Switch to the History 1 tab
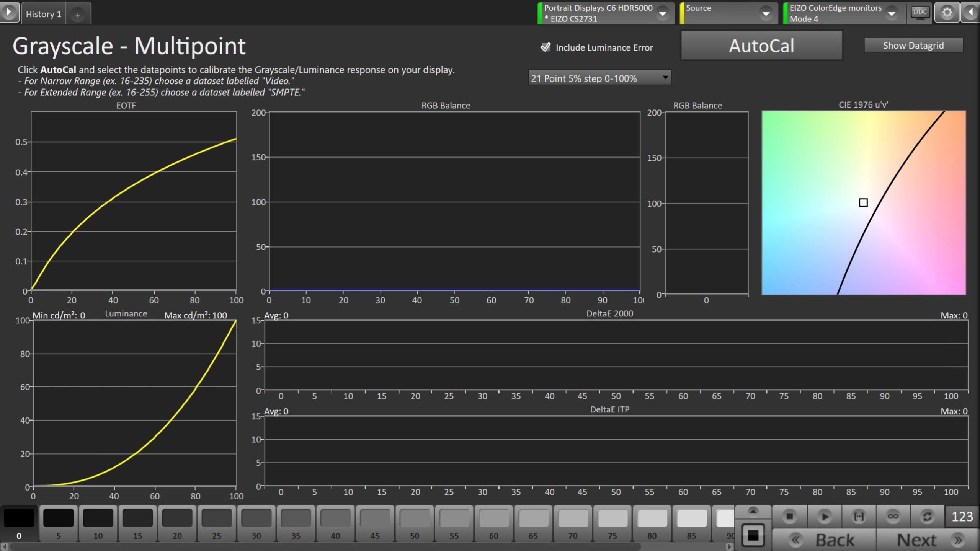The image size is (980, 551). point(44,14)
